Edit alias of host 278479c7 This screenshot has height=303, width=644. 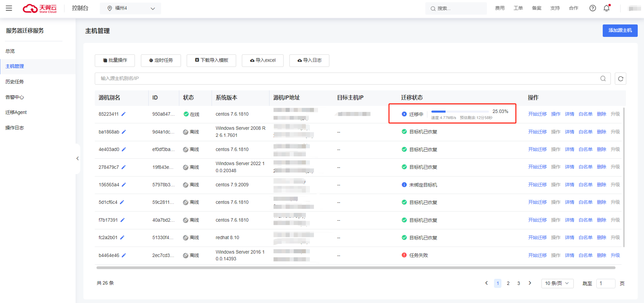124,167
